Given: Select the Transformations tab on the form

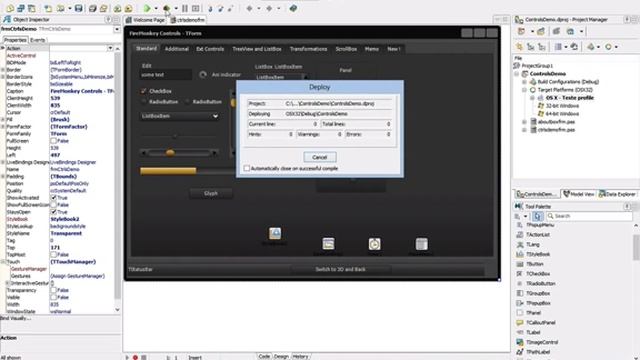Looking at the screenshot, I should [309, 49].
